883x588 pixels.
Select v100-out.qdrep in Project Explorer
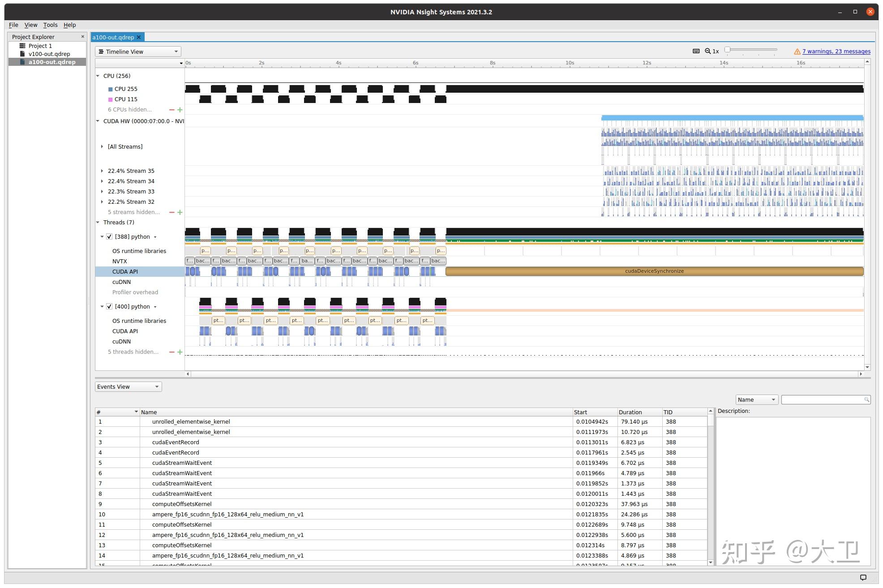(49, 54)
